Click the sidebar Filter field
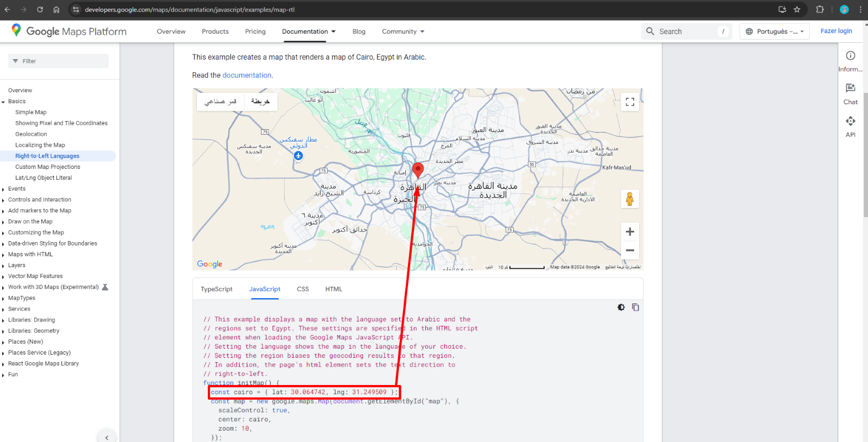The image size is (868, 442). 58,61
